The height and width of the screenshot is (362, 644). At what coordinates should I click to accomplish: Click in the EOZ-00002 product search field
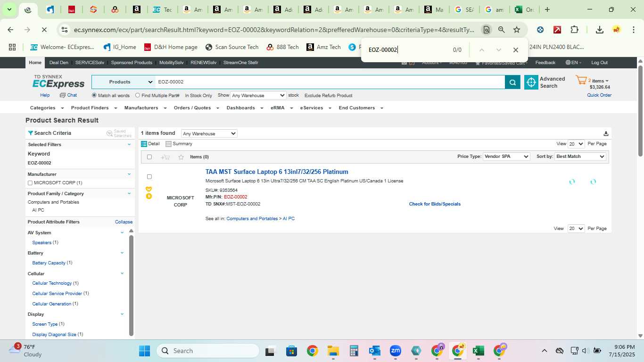click(330, 82)
